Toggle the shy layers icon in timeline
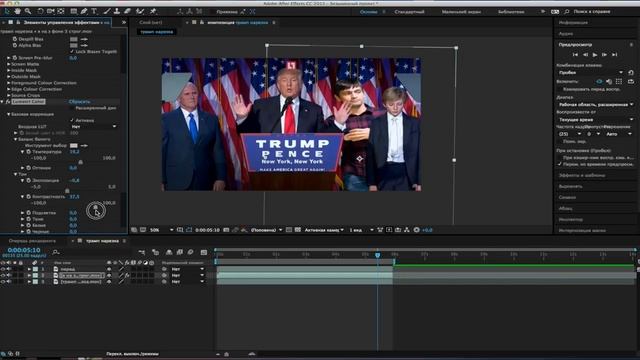 click(x=169, y=252)
